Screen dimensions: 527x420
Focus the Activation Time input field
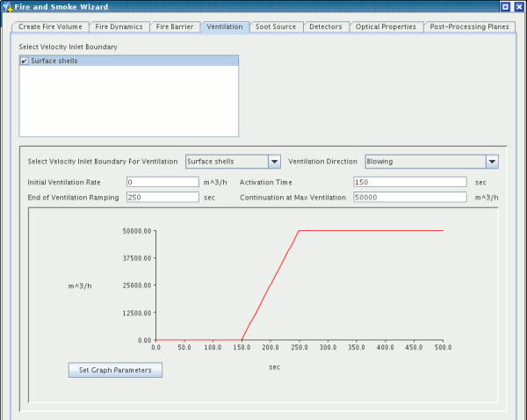point(408,182)
